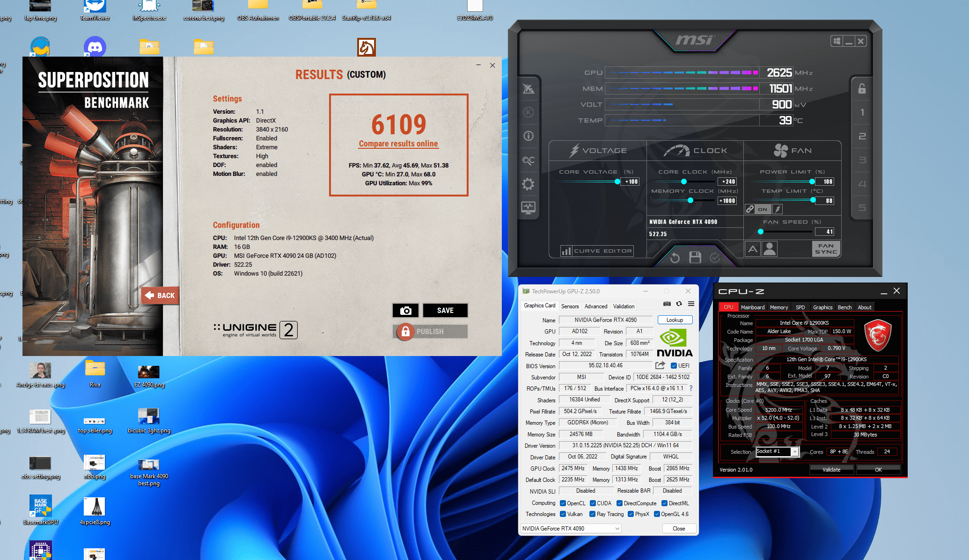Open the SPD tab in CPU-Z
969x560 pixels.
(x=800, y=307)
